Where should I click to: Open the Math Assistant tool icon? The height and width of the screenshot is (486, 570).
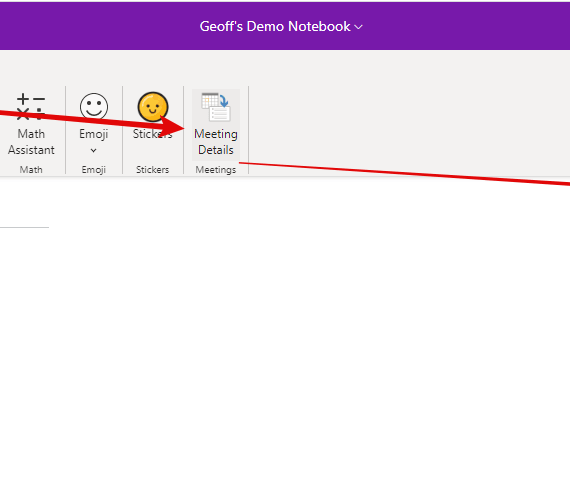[31, 107]
